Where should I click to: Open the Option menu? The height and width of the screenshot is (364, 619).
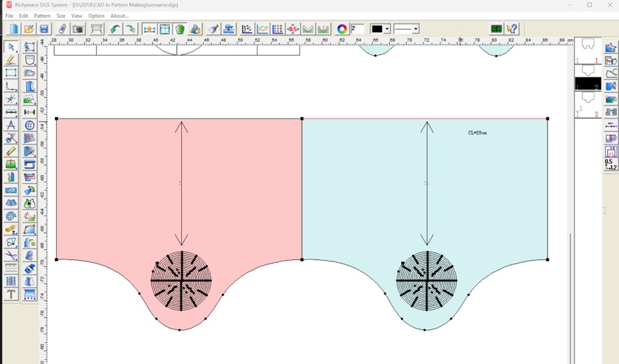point(97,16)
